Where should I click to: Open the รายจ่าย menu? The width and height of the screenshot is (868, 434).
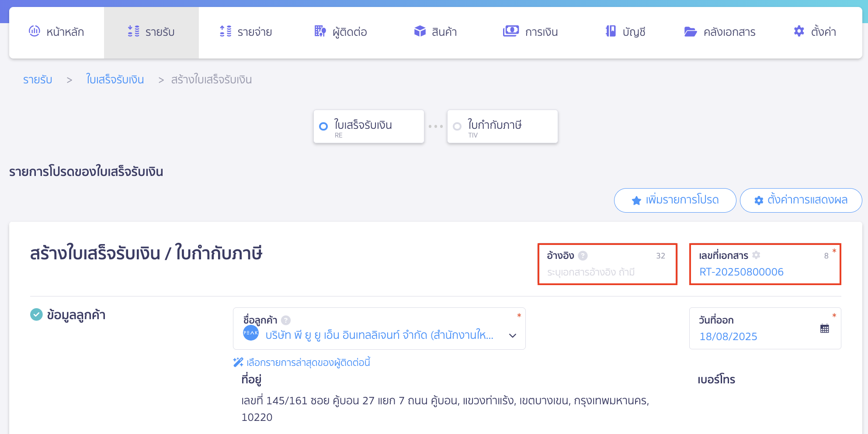click(x=246, y=32)
